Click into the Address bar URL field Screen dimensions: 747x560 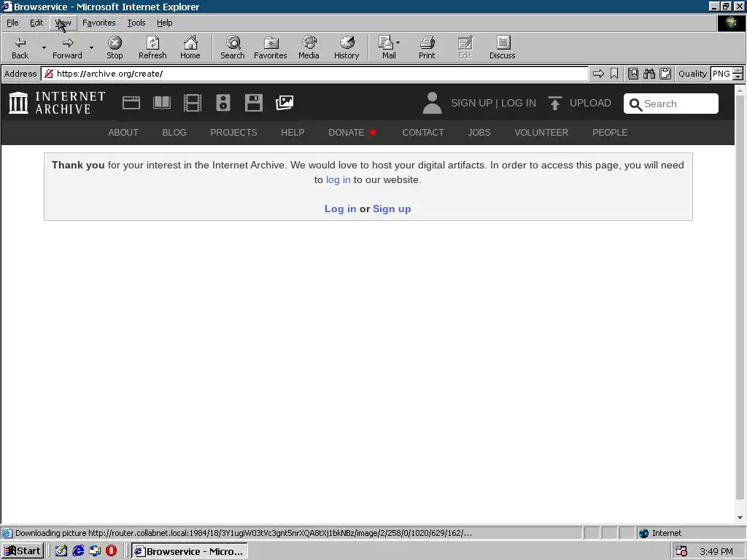pos(314,74)
